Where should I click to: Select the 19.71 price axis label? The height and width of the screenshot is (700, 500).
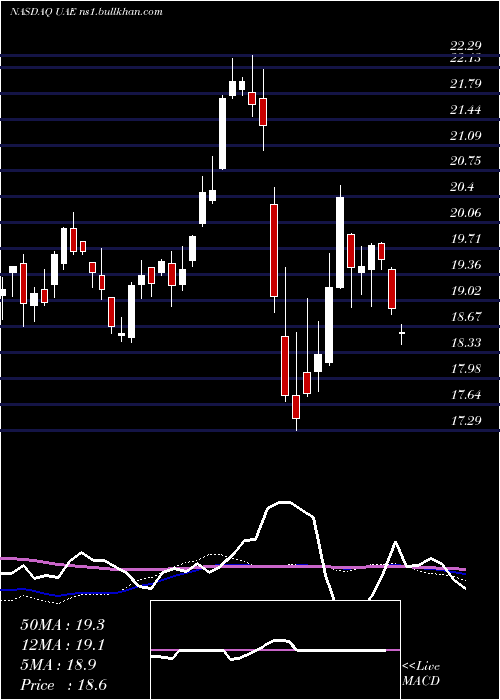pyautogui.click(x=466, y=239)
